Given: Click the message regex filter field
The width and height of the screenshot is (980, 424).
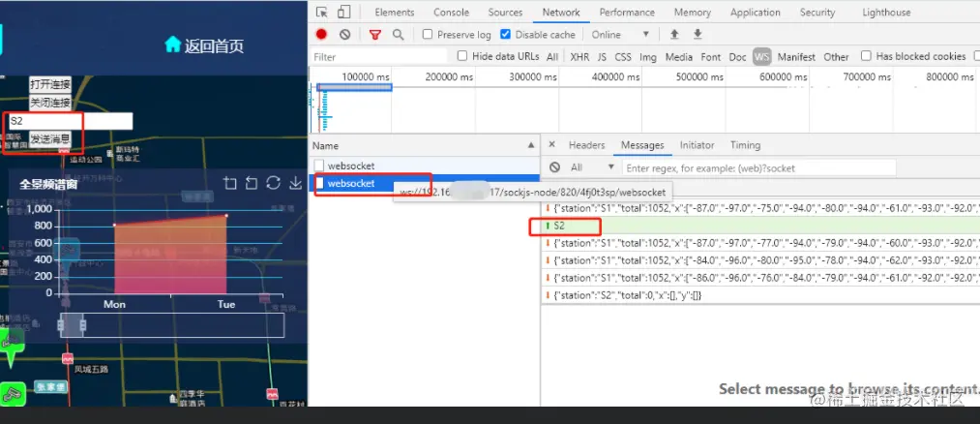Looking at the screenshot, I should click(758, 167).
